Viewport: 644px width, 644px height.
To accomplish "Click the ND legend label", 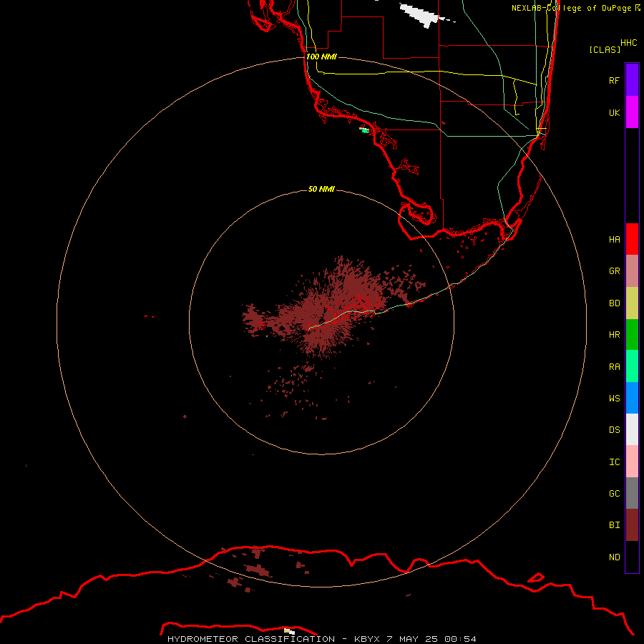I will [614, 557].
